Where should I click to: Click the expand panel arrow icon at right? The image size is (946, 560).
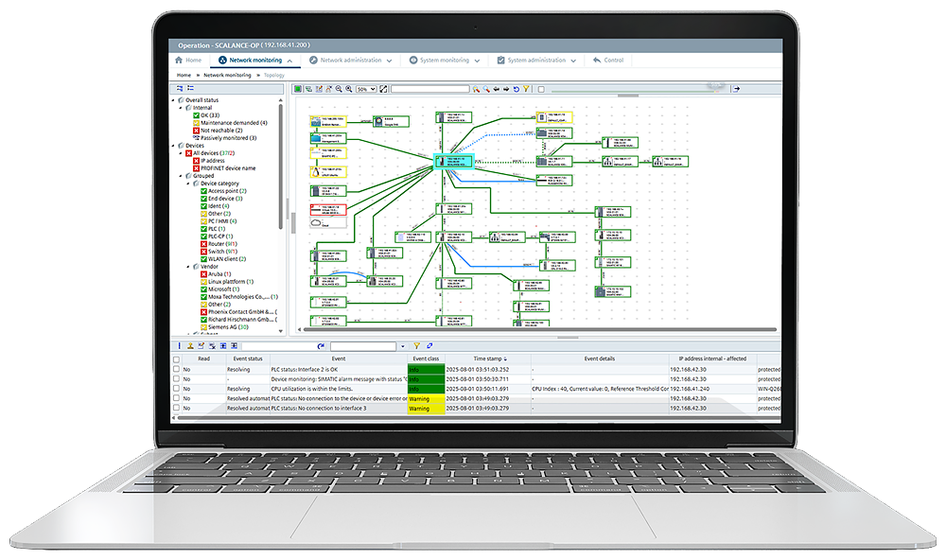tap(736, 89)
